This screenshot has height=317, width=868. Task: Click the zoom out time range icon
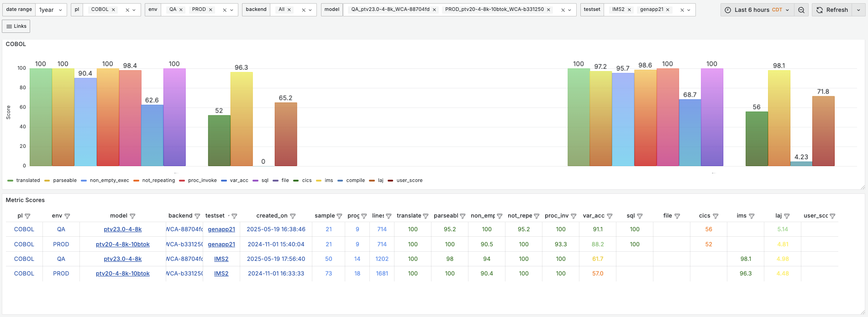click(x=801, y=10)
